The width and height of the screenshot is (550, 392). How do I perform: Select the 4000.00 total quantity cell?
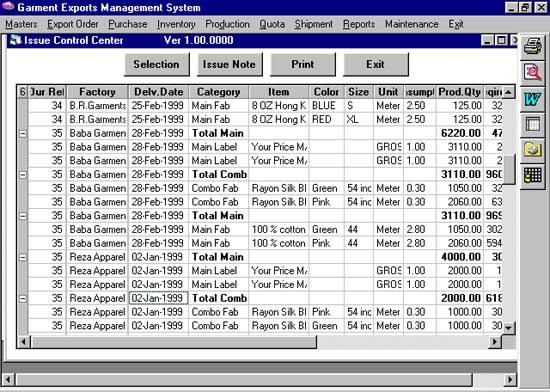tap(460, 257)
